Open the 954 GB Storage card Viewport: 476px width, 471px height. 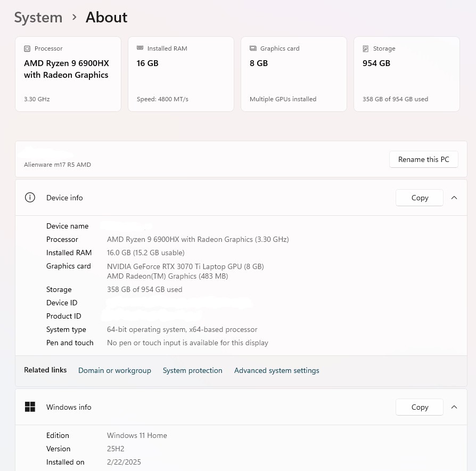click(x=407, y=74)
